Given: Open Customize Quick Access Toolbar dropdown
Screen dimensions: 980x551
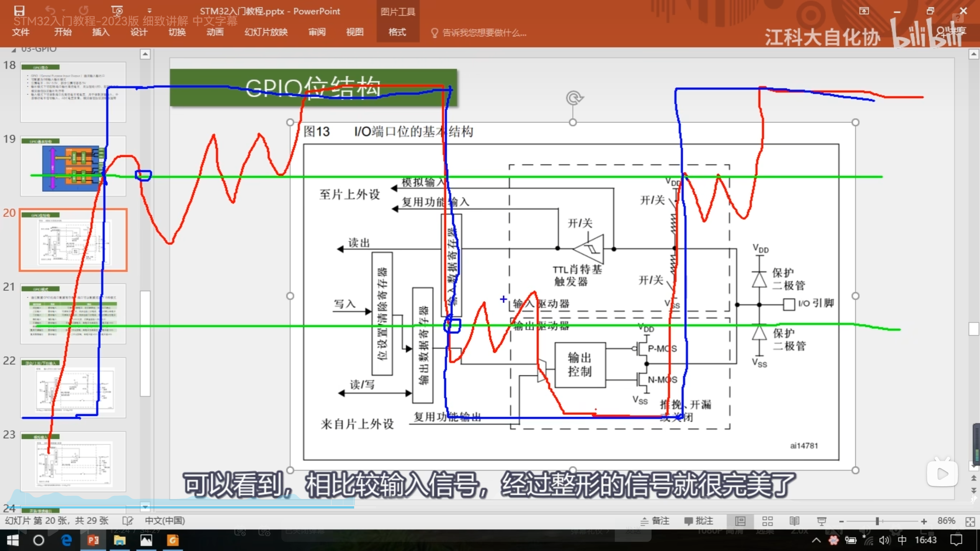Looking at the screenshot, I should [x=149, y=11].
